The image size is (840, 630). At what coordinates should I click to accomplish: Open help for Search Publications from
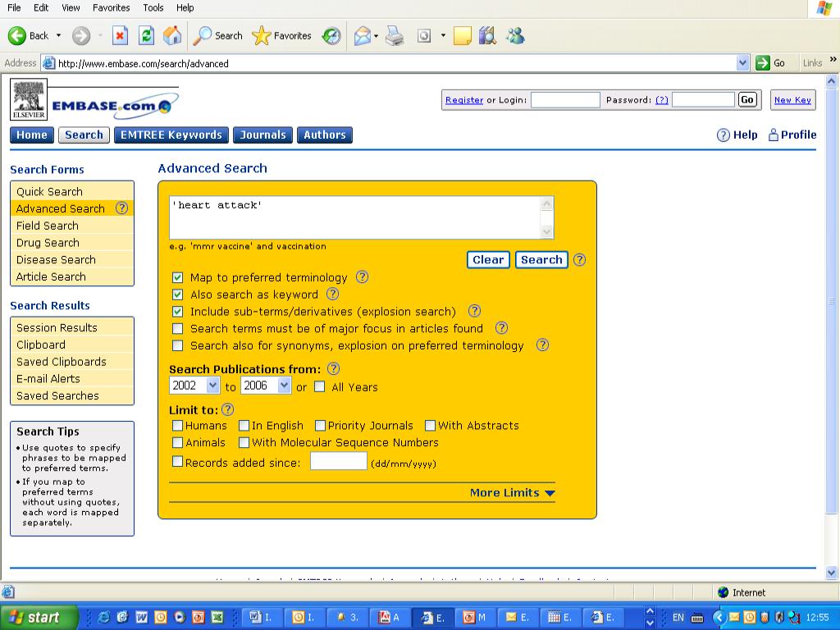[x=333, y=368]
